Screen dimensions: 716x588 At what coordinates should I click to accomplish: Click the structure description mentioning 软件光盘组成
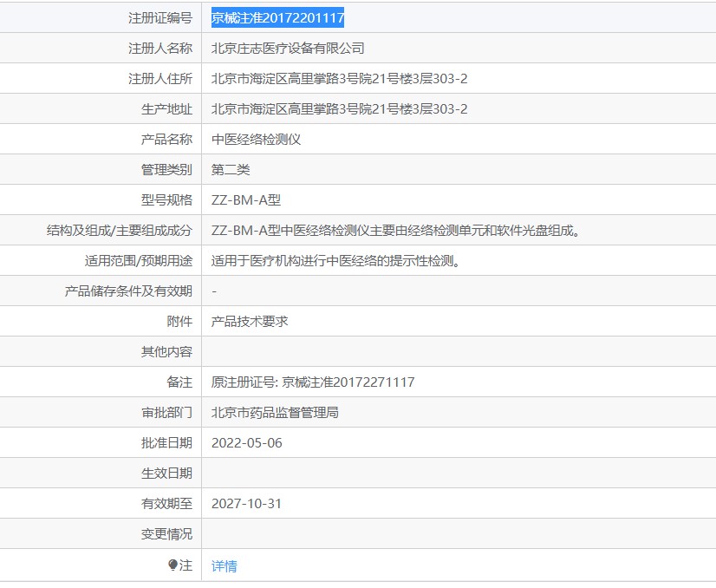pyautogui.click(x=396, y=231)
